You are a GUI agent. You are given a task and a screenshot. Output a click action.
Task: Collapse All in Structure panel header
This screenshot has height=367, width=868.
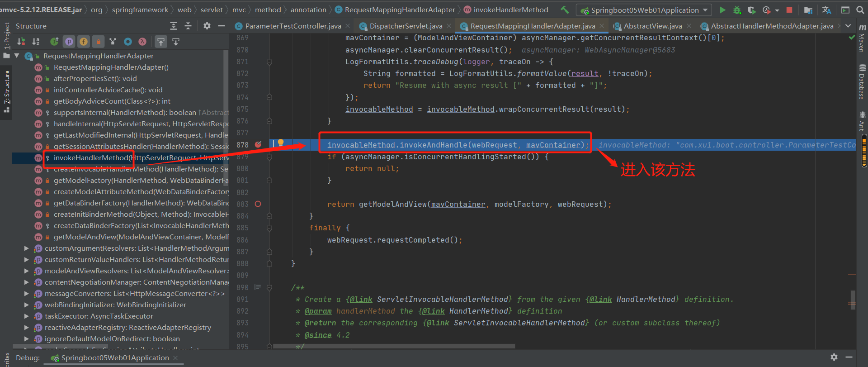(x=188, y=26)
